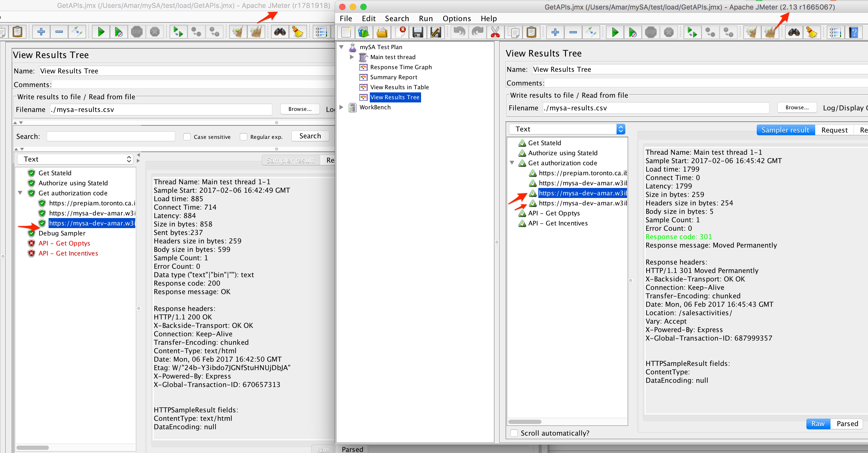Cut selected element with scissors icon

pos(495,32)
